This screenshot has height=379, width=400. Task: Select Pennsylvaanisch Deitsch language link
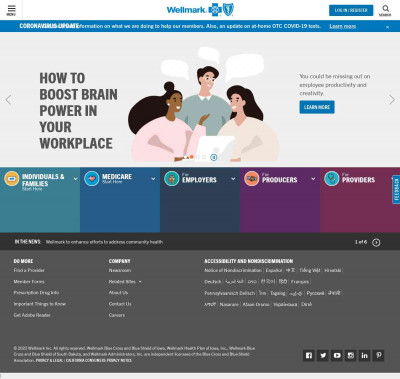pos(230,293)
